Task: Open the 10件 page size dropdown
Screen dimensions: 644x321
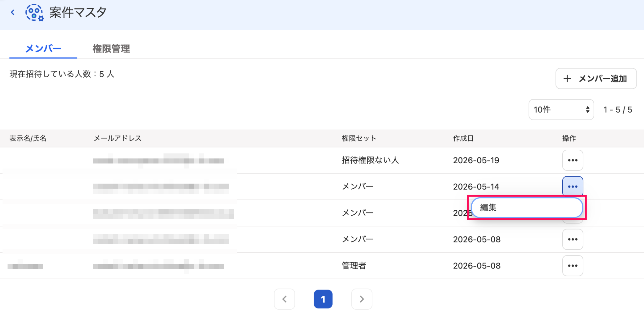Action: pos(561,110)
